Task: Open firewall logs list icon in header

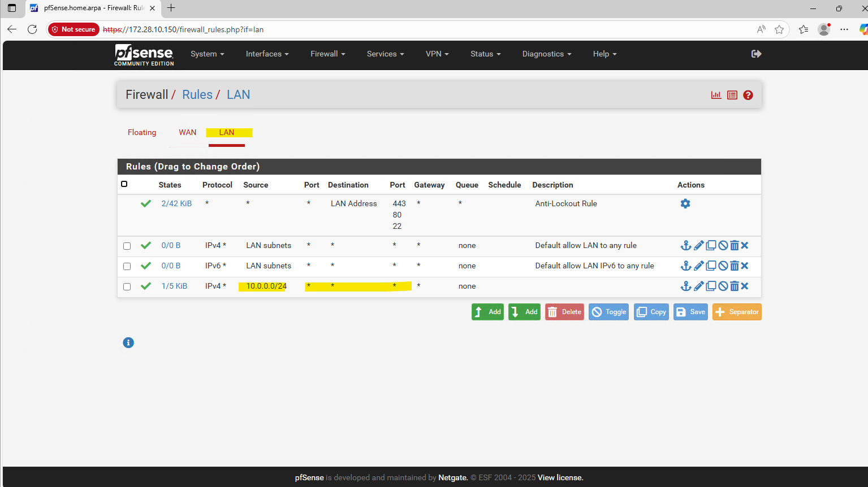Action: 732,95
